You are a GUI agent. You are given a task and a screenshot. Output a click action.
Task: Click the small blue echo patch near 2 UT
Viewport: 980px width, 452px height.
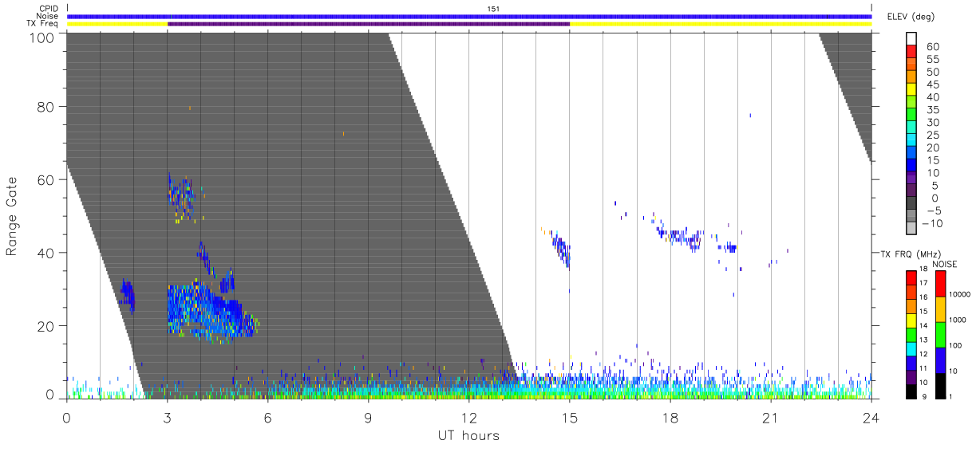[127, 297]
